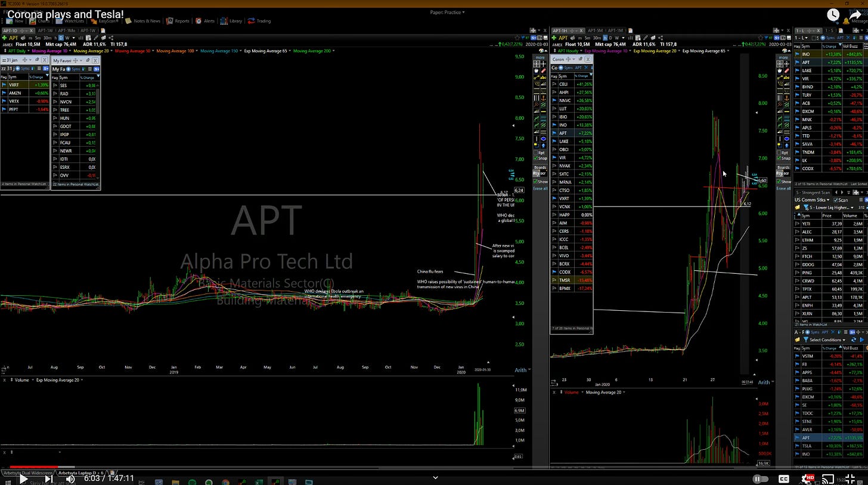Select W timeframe on hourly chart
This screenshot has width=868, height=485.
[x=616, y=38]
